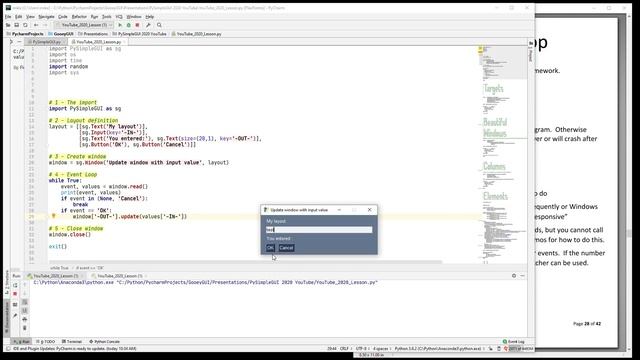
Task: Click the My layout input field in popup
Action: click(319, 230)
